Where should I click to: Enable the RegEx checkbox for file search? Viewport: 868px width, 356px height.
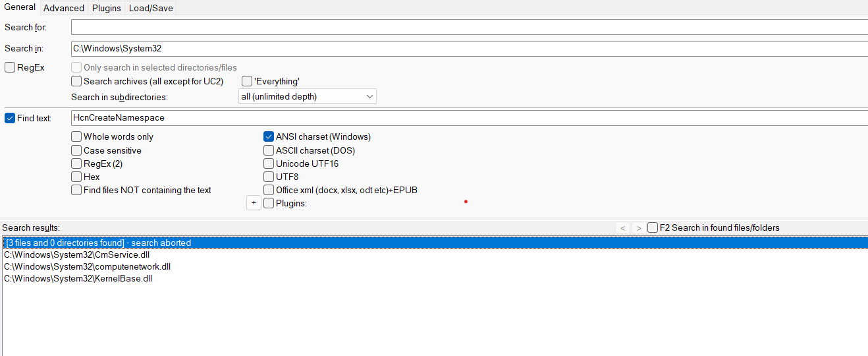click(10, 67)
